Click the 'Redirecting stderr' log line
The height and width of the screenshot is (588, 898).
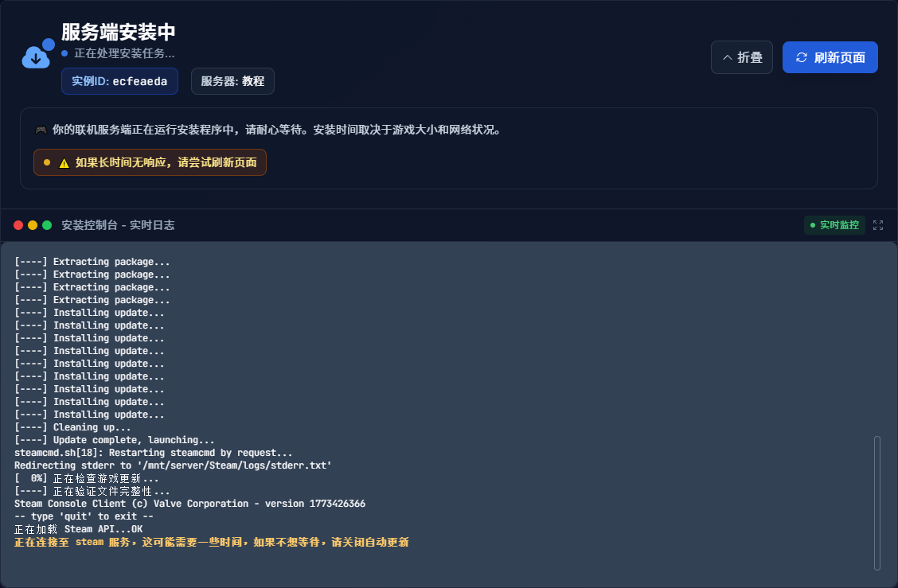tap(173, 465)
